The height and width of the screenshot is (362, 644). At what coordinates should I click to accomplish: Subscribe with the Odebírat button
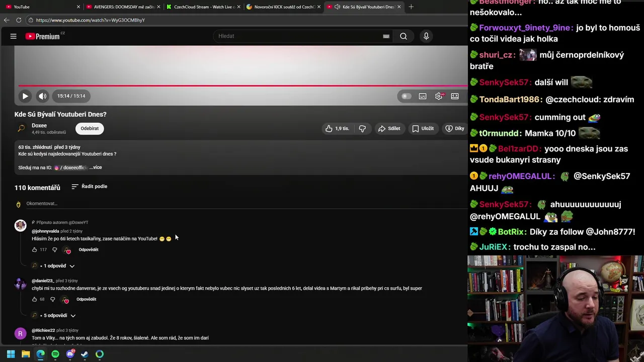(90, 128)
